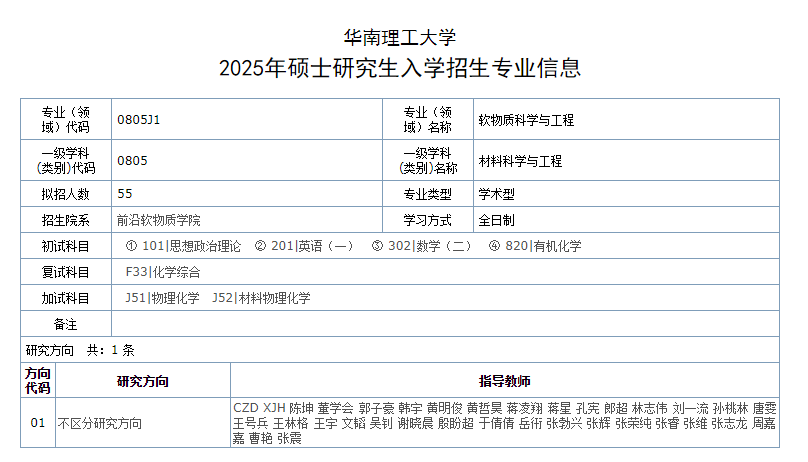The height and width of the screenshot is (462, 808).
Task: Click advisor name 张志龙
Action: [729, 423]
